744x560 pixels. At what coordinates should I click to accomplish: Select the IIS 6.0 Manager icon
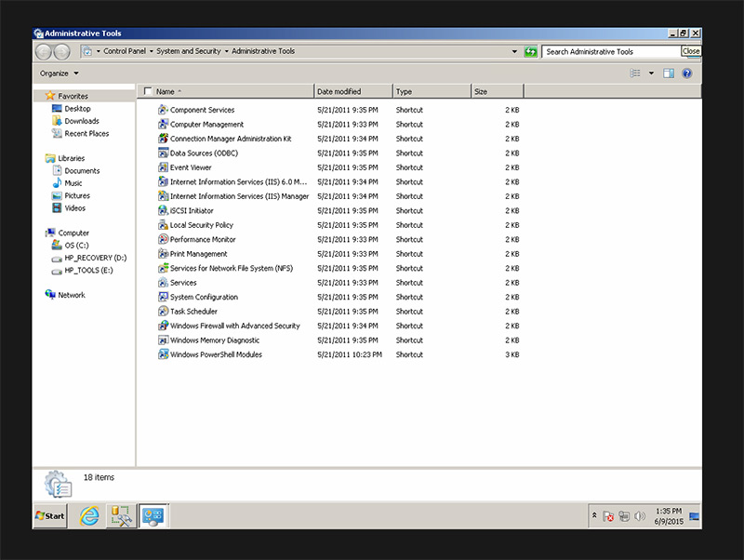tap(163, 181)
